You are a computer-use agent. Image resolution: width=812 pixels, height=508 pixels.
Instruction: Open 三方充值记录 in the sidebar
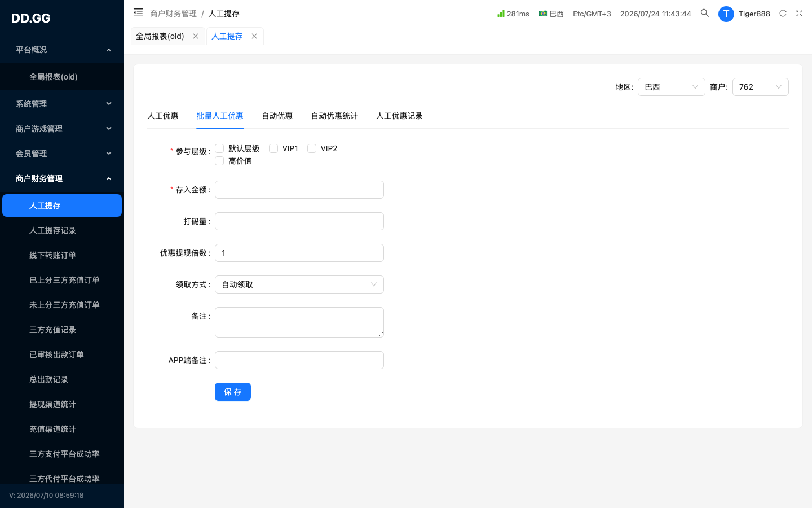[62, 330]
